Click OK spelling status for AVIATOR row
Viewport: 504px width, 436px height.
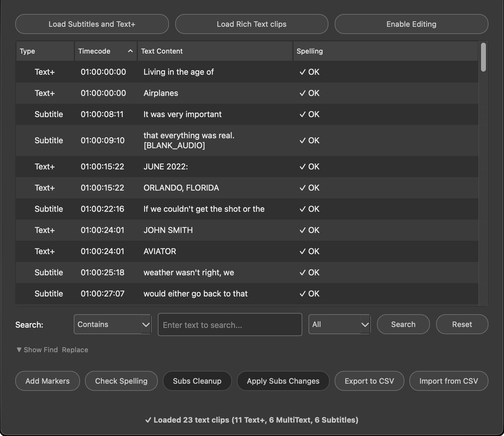(x=309, y=251)
